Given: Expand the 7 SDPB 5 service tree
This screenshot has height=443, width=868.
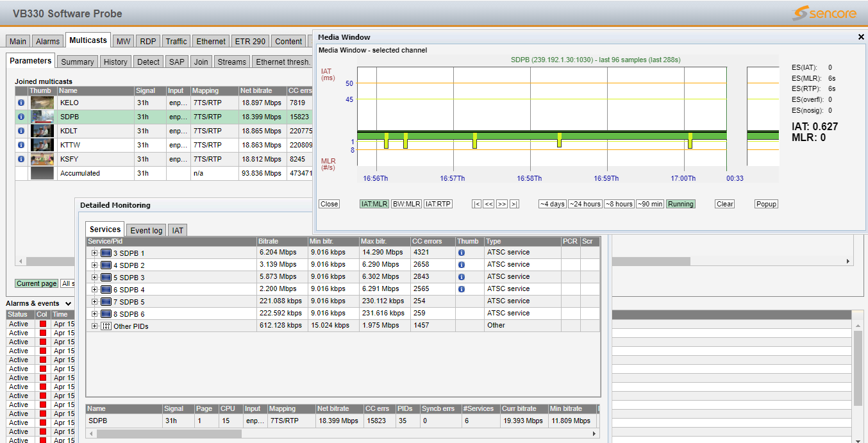Looking at the screenshot, I should (x=95, y=301).
